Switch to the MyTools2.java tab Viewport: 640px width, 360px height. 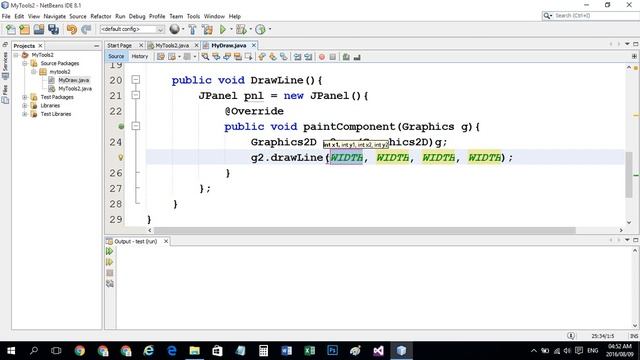[172, 45]
